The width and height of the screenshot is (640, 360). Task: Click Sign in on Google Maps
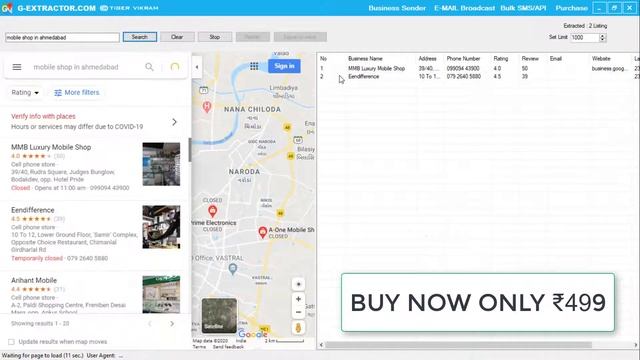click(x=284, y=66)
